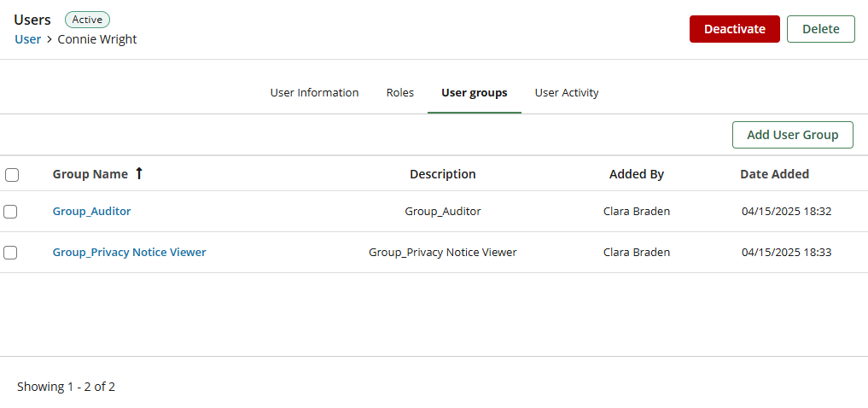Screen dimensions: 868x408
Task: Check the Group_Auditor row checkbox
Action: [x=10, y=212]
